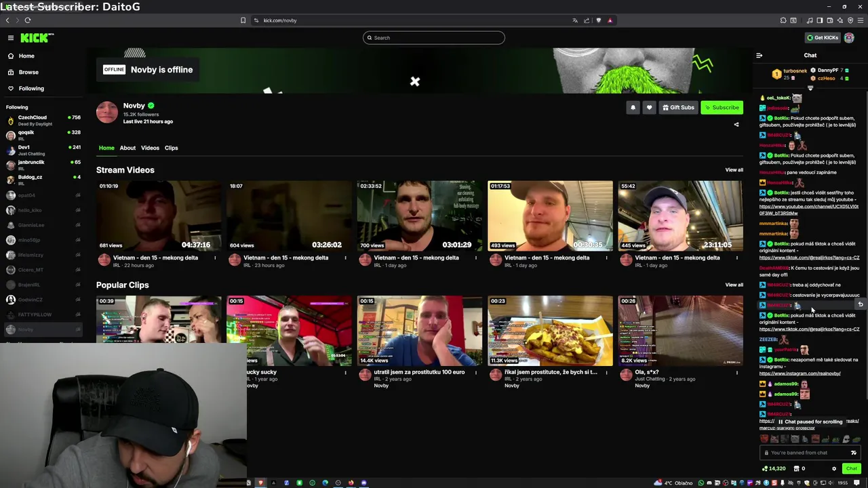Open options menu for 'Ola, s*x?' clip
The width and height of the screenshot is (868, 488).
[736, 372]
